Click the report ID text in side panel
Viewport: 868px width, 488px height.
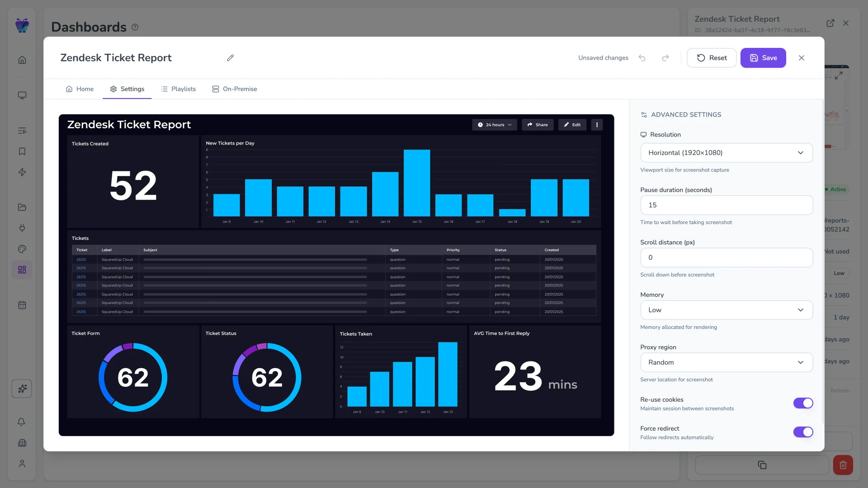(x=752, y=30)
